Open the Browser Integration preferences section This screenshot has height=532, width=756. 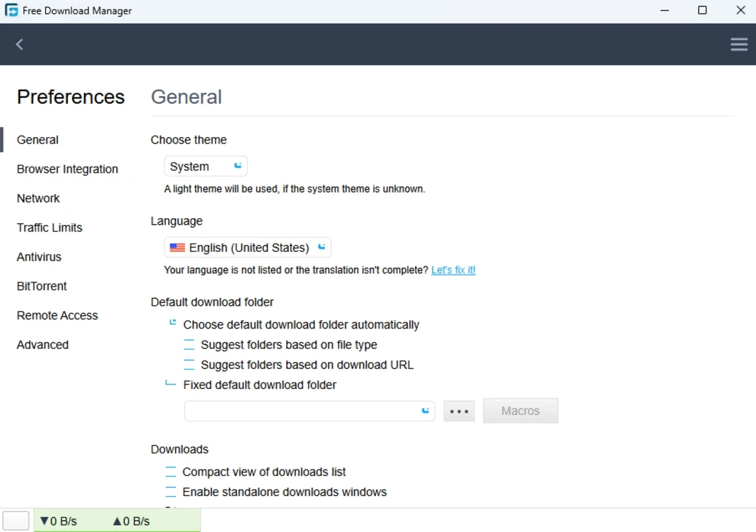click(x=67, y=169)
